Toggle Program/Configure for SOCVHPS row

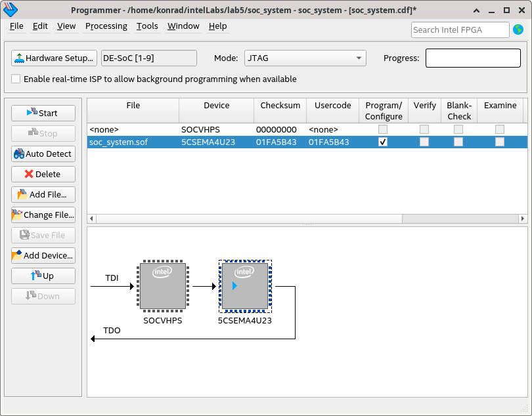pyautogui.click(x=383, y=129)
